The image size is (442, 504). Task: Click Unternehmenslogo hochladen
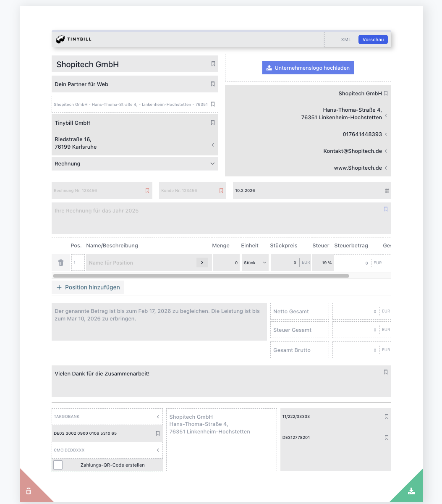pyautogui.click(x=308, y=68)
